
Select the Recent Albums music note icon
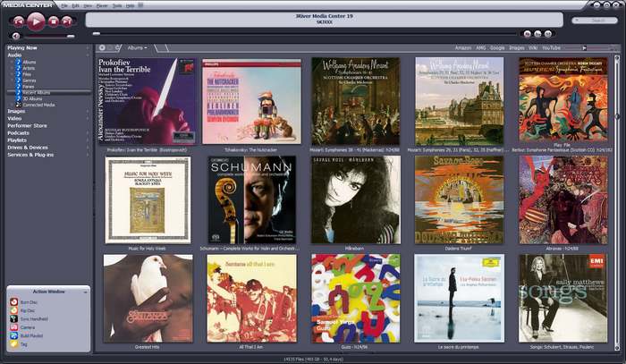coord(18,92)
